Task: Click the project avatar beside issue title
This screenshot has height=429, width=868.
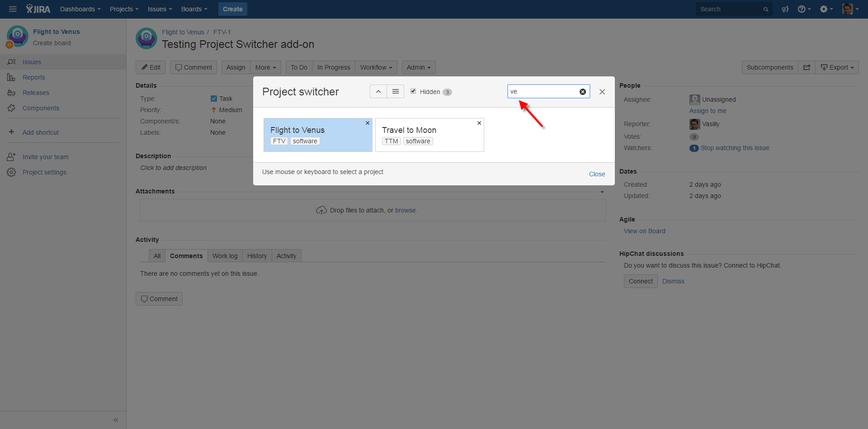Action: tap(146, 38)
